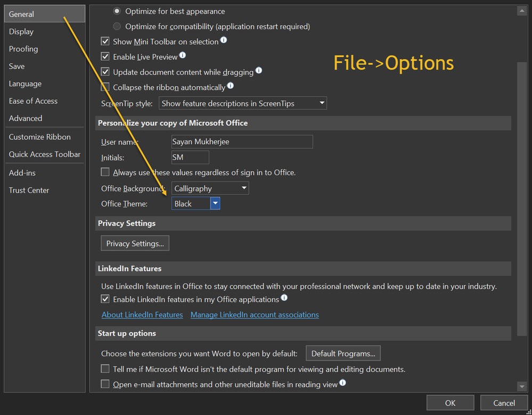Click info icon beside Update document content

258,70
